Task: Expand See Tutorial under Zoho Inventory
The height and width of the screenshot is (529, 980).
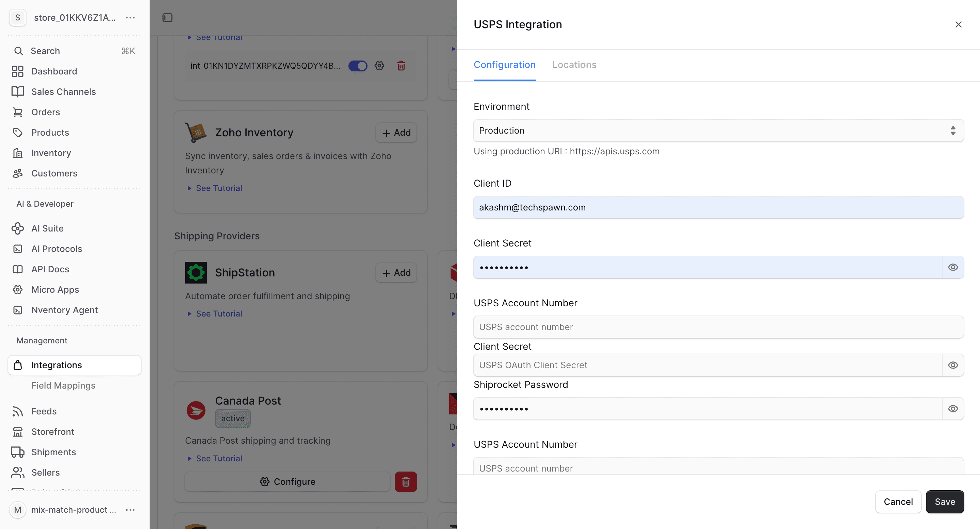Action: click(215, 188)
